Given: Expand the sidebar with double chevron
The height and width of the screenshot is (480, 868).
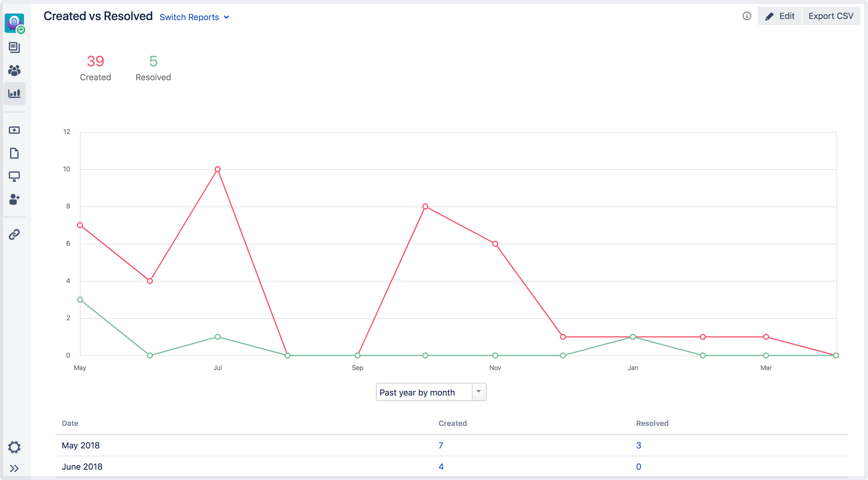Looking at the screenshot, I should point(14,468).
